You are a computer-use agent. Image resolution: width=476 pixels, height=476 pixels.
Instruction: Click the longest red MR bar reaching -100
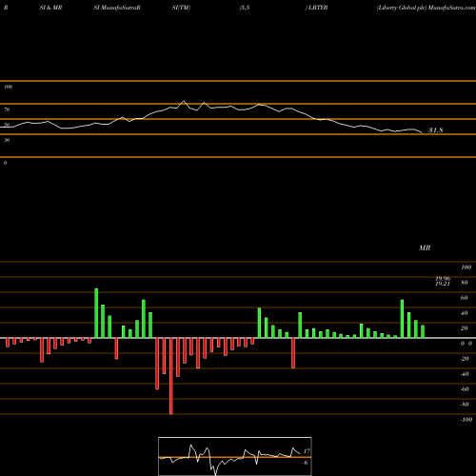tap(171, 376)
